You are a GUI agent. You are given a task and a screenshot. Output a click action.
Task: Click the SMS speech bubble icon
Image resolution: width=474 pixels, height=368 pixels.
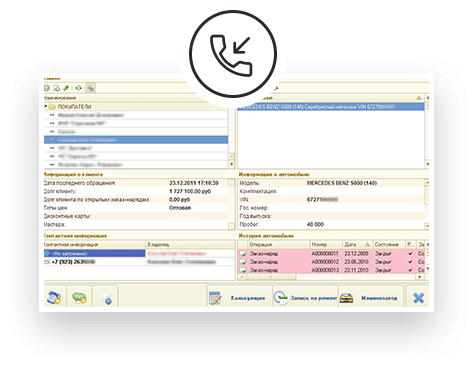[79, 297]
